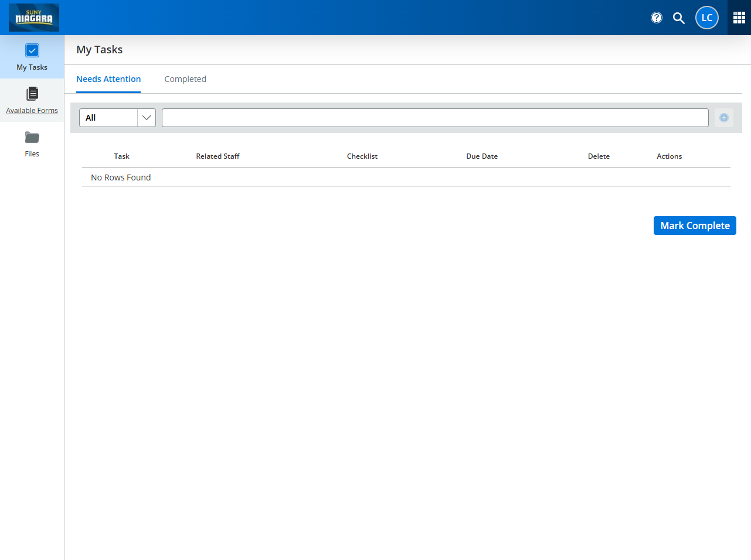Open the LC user profile avatar

click(707, 18)
